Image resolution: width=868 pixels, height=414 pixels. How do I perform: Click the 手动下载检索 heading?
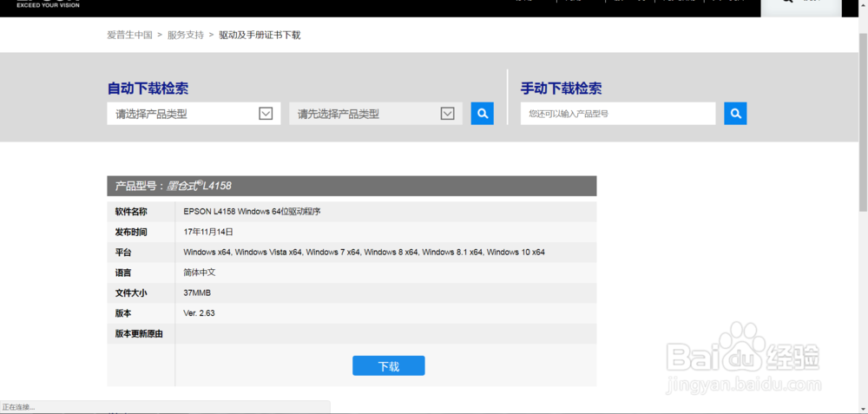[x=561, y=89]
